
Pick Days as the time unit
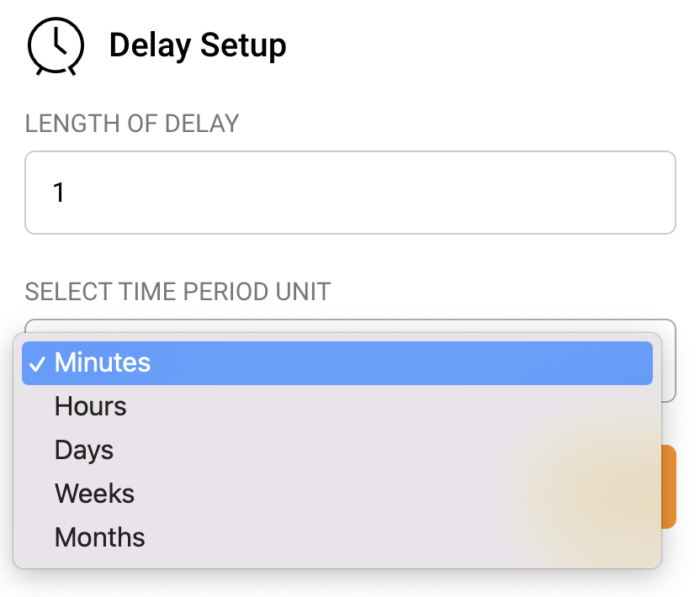(x=84, y=450)
